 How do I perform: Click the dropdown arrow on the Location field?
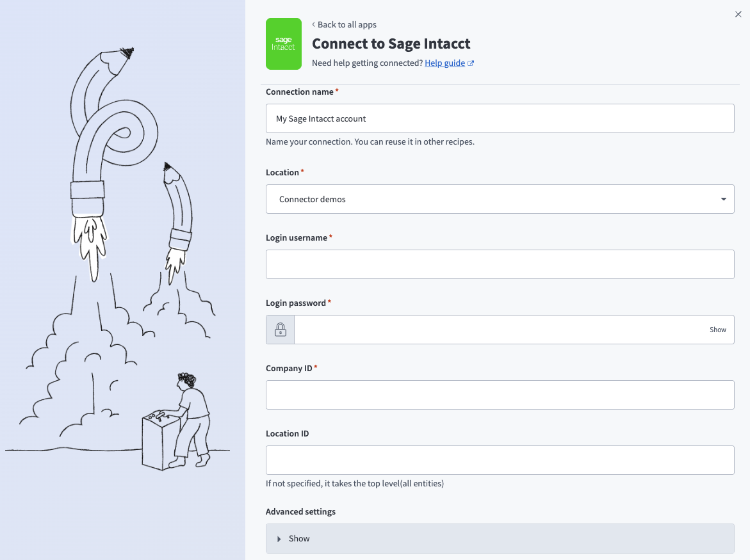[724, 199]
